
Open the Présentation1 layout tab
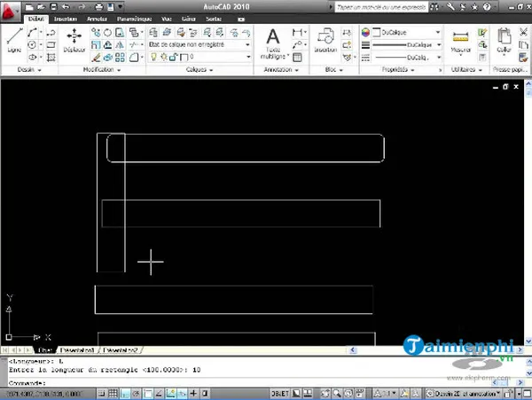[x=77, y=349]
